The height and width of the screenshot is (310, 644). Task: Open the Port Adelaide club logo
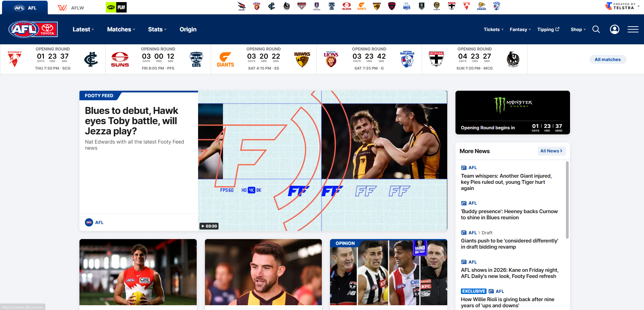(x=422, y=6)
